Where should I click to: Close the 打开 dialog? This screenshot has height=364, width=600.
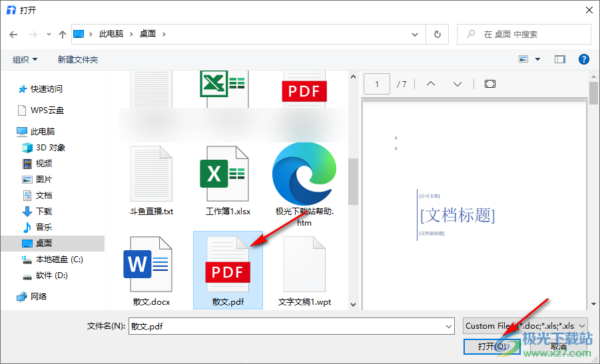coord(589,10)
